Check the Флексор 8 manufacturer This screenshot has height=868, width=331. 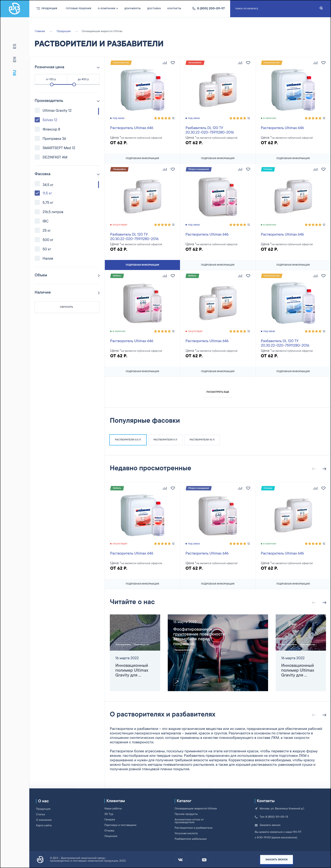37,129
